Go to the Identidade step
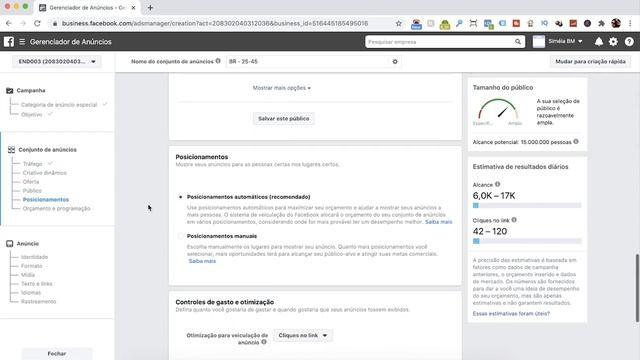Image resolution: width=640 pixels, height=360 pixels. (x=34, y=257)
